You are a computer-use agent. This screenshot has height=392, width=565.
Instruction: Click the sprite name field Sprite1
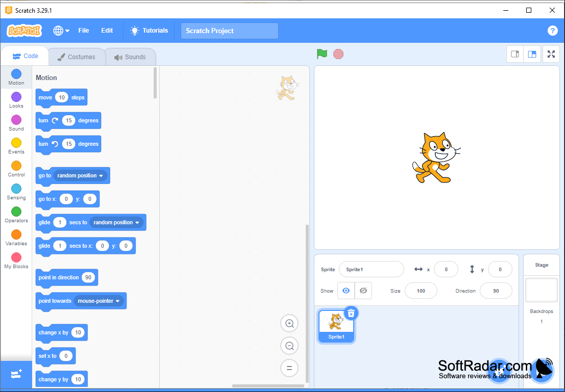371,269
